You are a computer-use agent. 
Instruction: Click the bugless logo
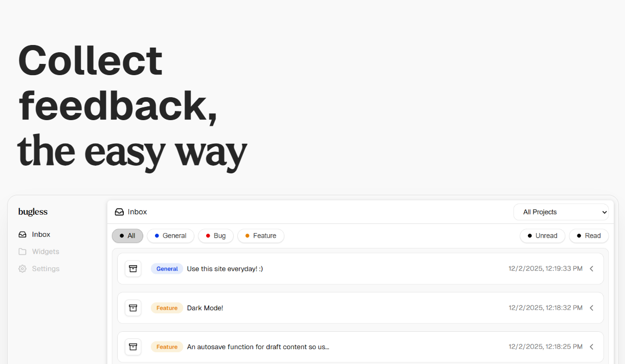(33, 212)
